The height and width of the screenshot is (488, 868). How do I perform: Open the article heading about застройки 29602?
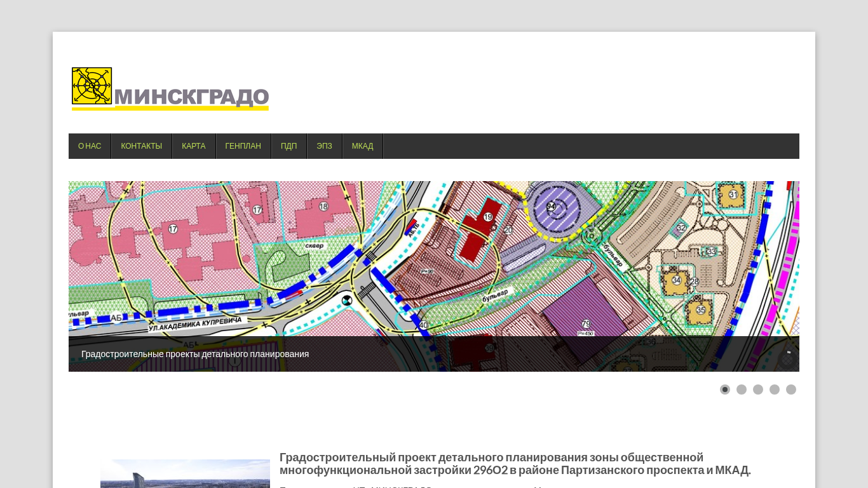515,464
